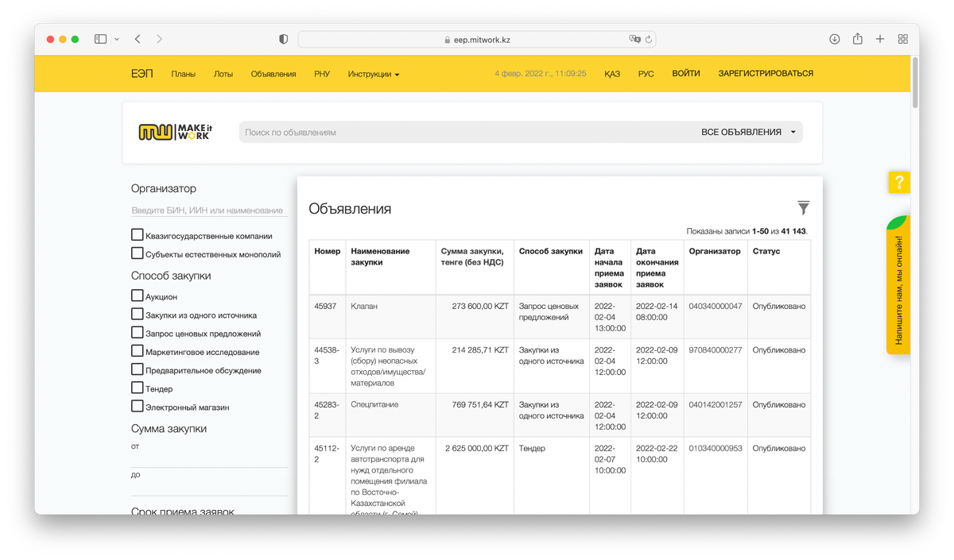Screen dimensions: 954x560
Task: Click the sidebar icon in Safari toolbar
Action: click(99, 37)
